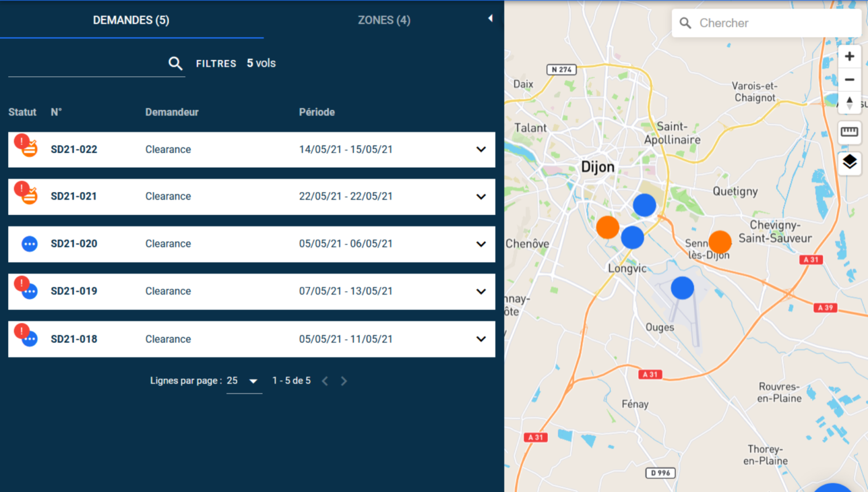Click the 1 - 5 de 5 pagination text
Image resolution: width=868 pixels, height=492 pixels.
[292, 380]
